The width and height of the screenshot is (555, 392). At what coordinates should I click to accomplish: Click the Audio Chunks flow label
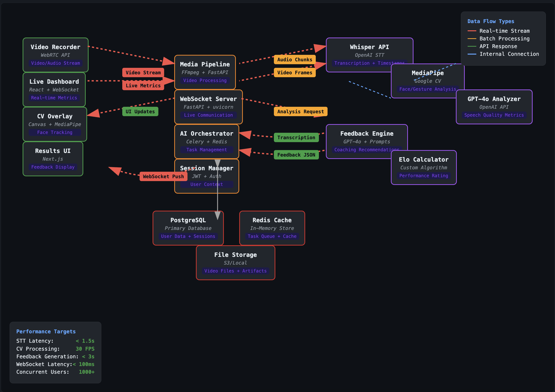tap(294, 60)
